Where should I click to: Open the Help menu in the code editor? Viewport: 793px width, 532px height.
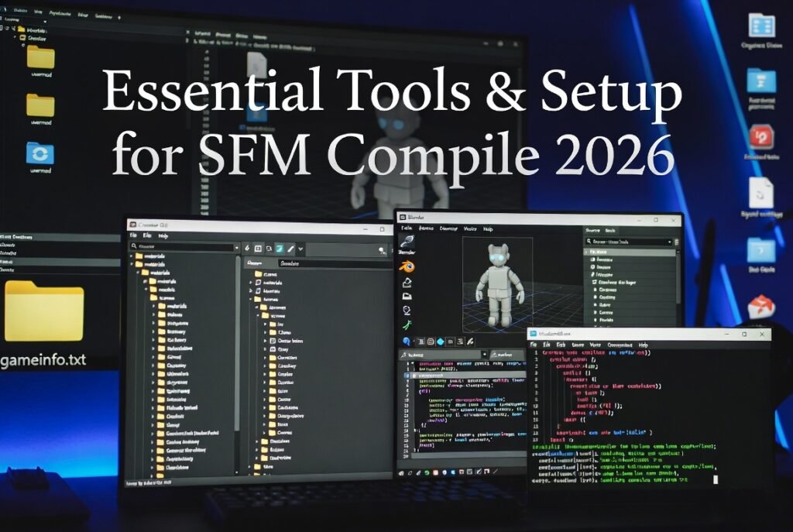point(643,345)
